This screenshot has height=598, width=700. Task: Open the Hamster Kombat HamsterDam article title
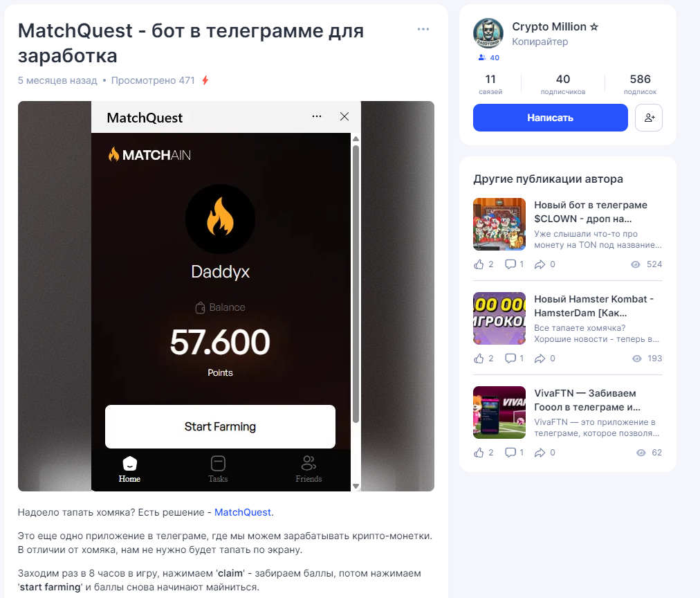click(593, 306)
